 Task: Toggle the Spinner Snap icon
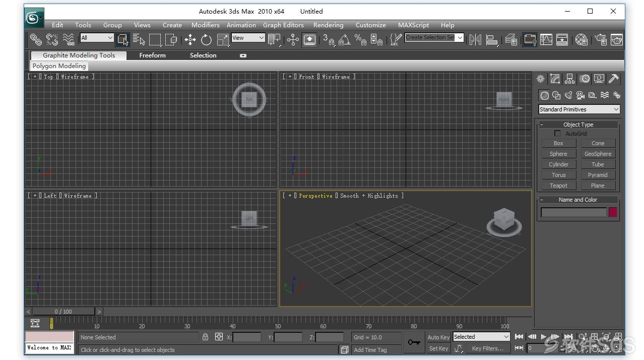[x=376, y=39]
